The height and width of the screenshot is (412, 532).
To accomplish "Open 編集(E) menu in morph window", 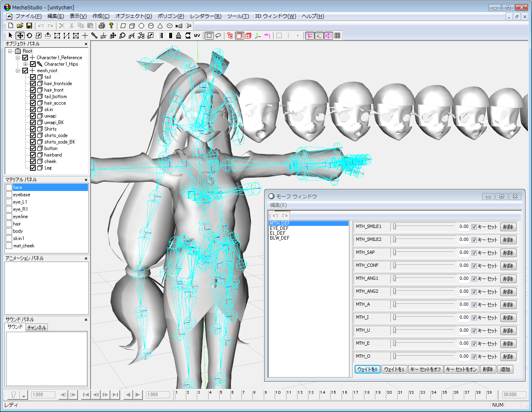I will point(278,205).
